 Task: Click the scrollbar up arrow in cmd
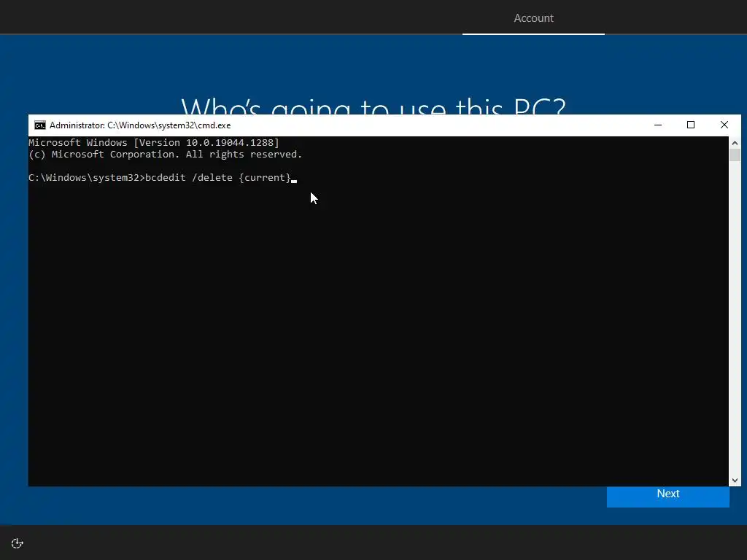(x=735, y=142)
